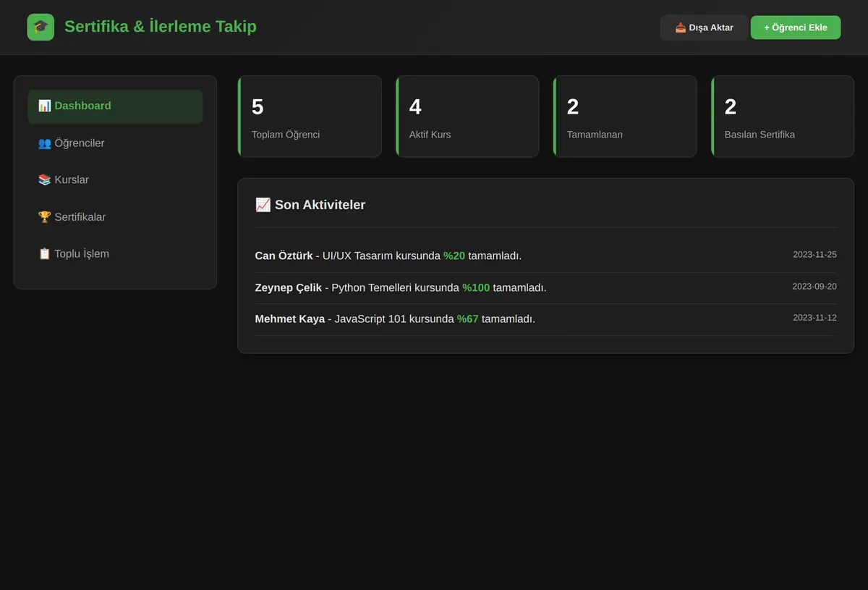Click the Tamamlanan stat card
868x590 pixels.
(625, 117)
